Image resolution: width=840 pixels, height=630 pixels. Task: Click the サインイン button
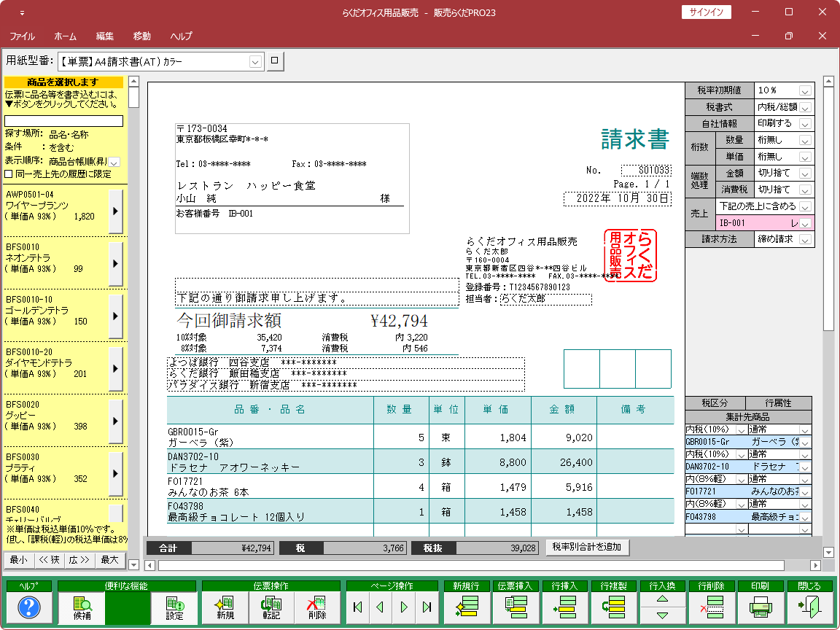click(x=706, y=12)
